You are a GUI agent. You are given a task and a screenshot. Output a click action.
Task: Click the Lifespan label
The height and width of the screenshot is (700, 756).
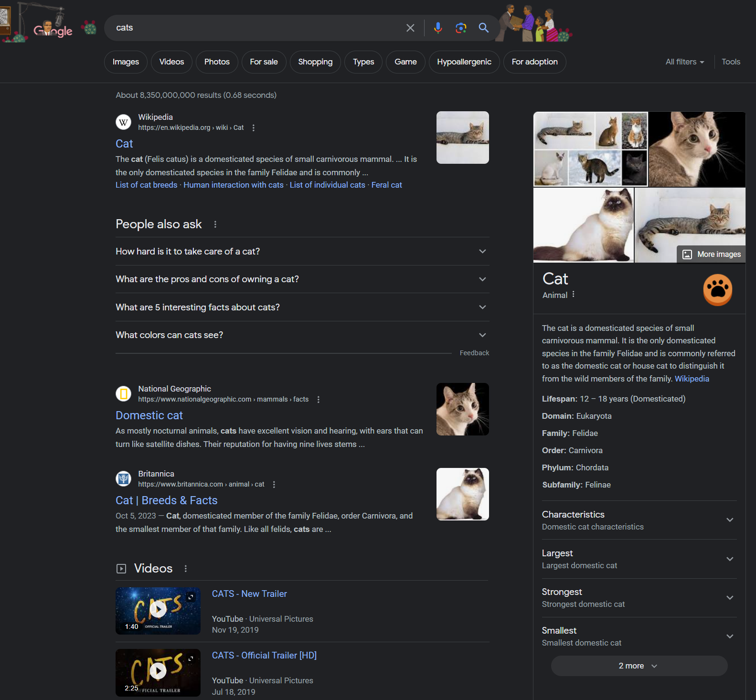coord(559,399)
